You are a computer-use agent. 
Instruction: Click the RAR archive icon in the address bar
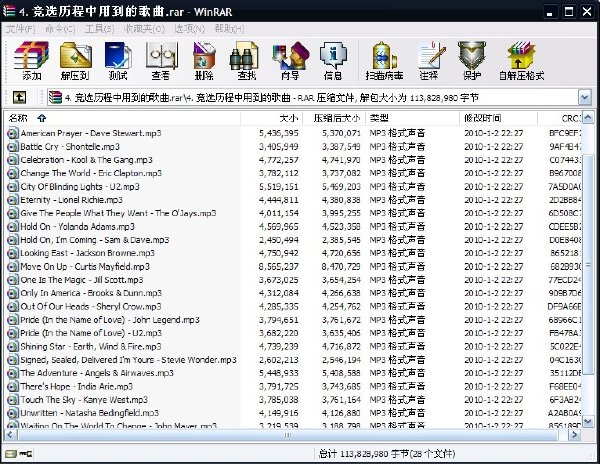pos(55,98)
